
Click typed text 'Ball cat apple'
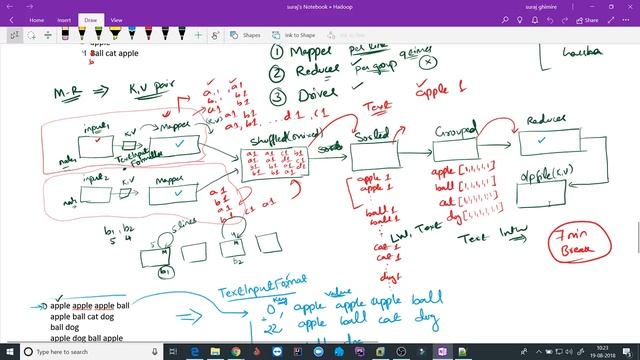[114, 53]
